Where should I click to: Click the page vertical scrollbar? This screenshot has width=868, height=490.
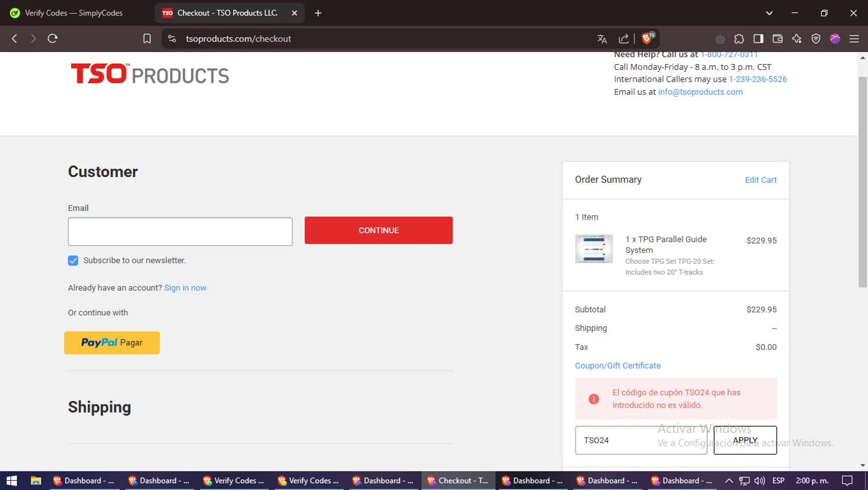863,182
